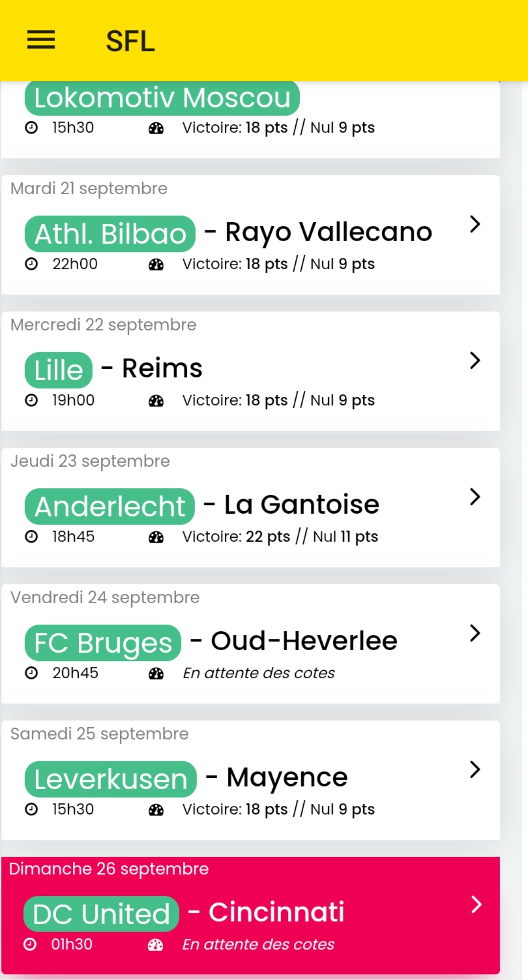Viewport: 528px width, 980px height.
Task: Tap the clock icon next to 18h45
Action: (x=31, y=537)
